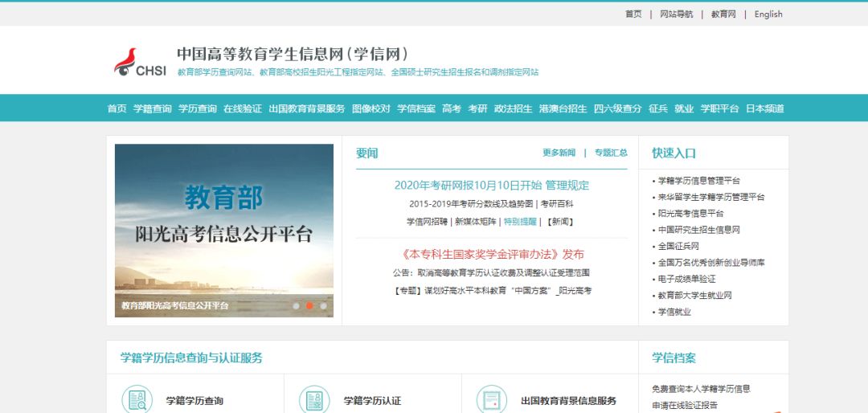This screenshot has width=868, height=413.
Task: Select the active orange carousel dot
Action: tap(309, 305)
